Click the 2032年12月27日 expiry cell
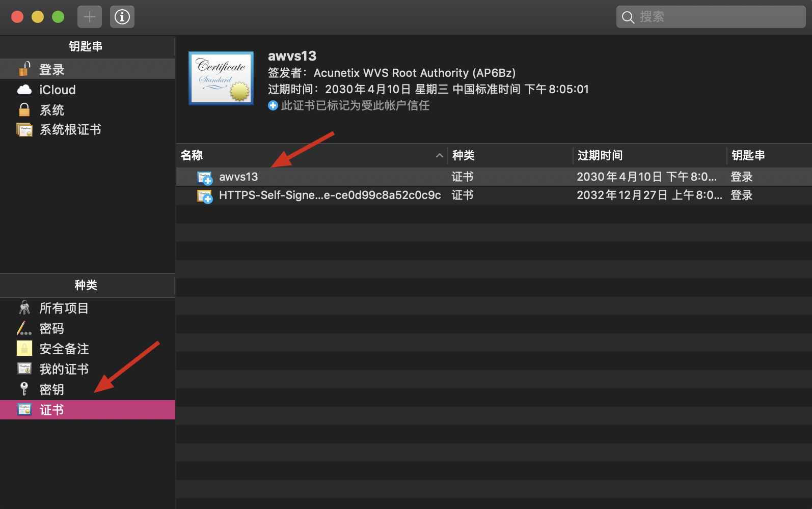The width and height of the screenshot is (812, 509). [x=649, y=195]
